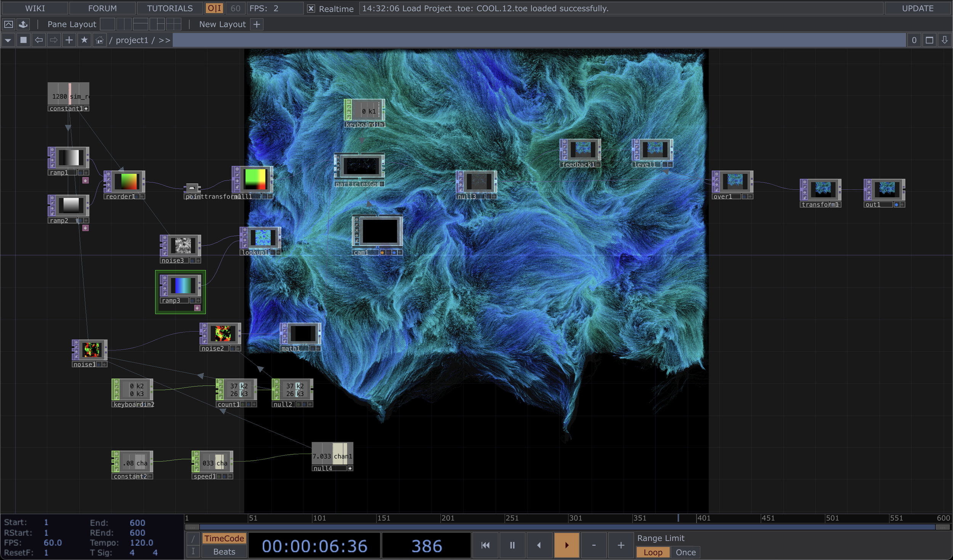Switch range limit to Once
The width and height of the screenshot is (953, 560).
pyautogui.click(x=685, y=552)
